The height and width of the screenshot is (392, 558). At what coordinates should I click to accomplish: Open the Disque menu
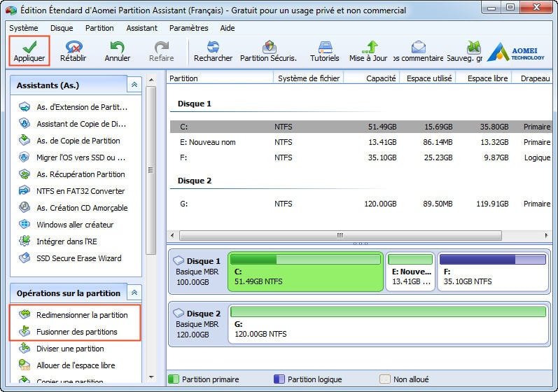[62, 28]
